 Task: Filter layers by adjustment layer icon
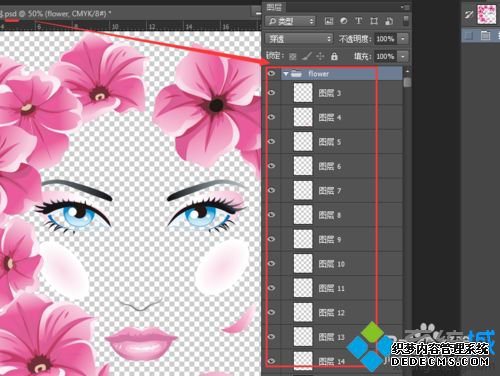click(x=344, y=21)
